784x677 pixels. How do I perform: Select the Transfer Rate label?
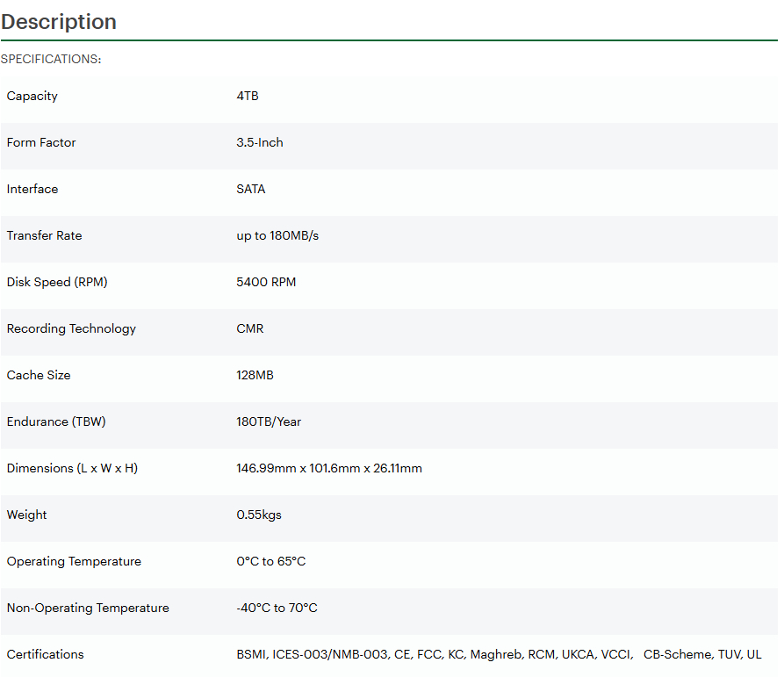(45, 236)
